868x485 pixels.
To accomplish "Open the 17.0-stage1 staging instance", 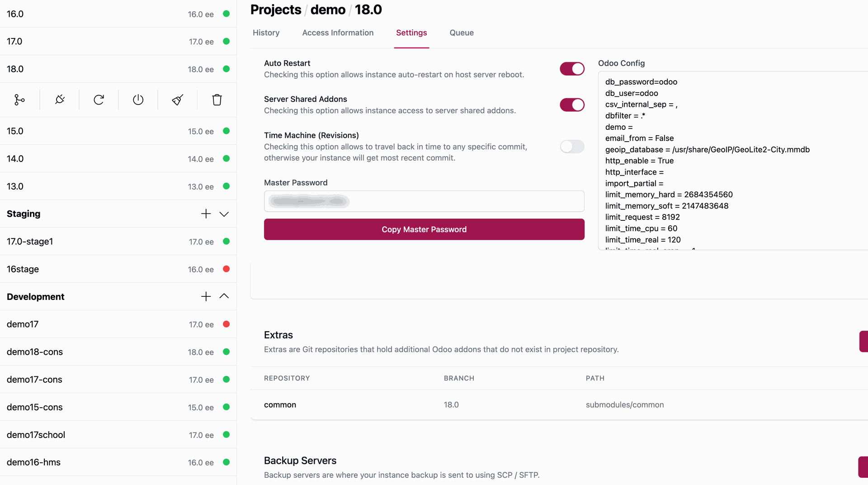I will click(x=118, y=242).
